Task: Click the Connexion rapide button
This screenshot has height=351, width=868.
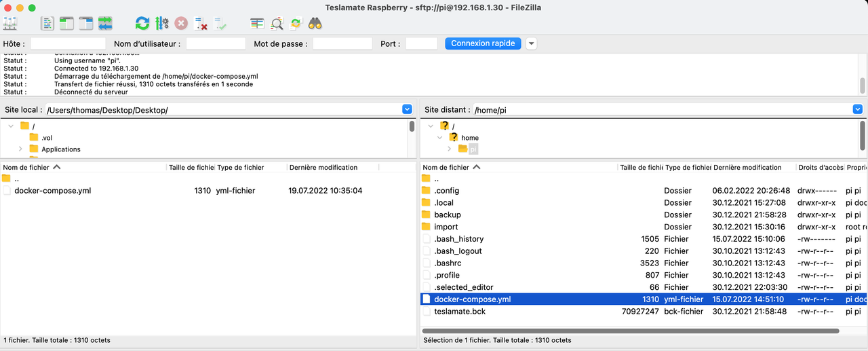Action: [x=484, y=43]
